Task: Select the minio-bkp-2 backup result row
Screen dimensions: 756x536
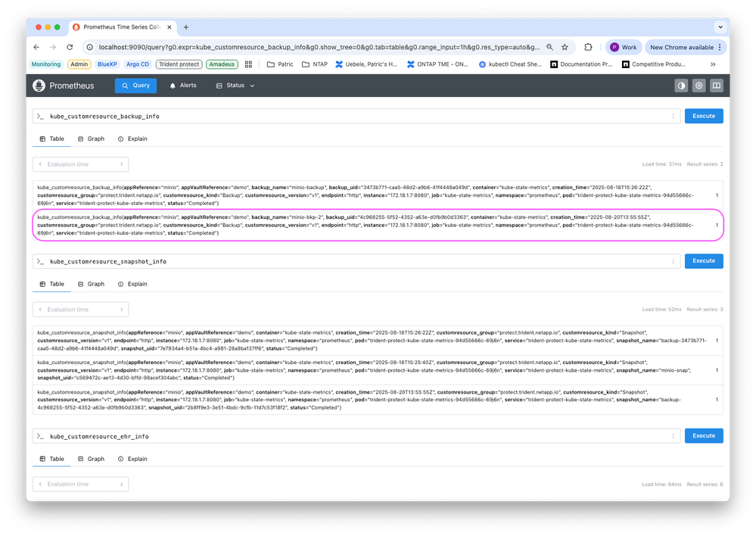Action: click(378, 226)
